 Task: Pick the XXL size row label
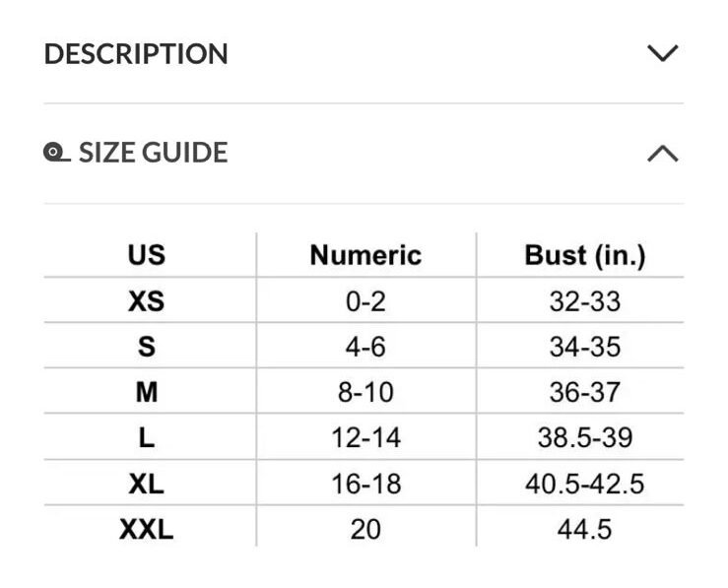[x=147, y=529]
